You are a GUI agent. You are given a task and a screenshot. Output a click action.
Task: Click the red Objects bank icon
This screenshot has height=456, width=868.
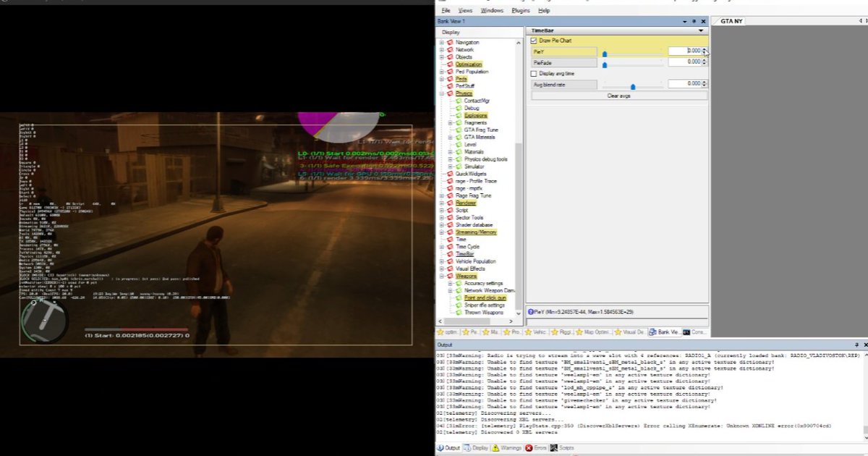pos(450,57)
